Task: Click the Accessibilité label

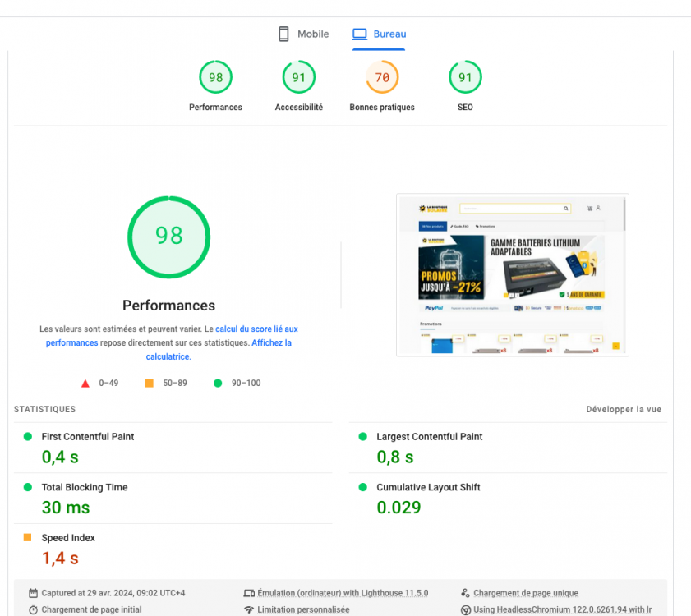Action: click(299, 107)
